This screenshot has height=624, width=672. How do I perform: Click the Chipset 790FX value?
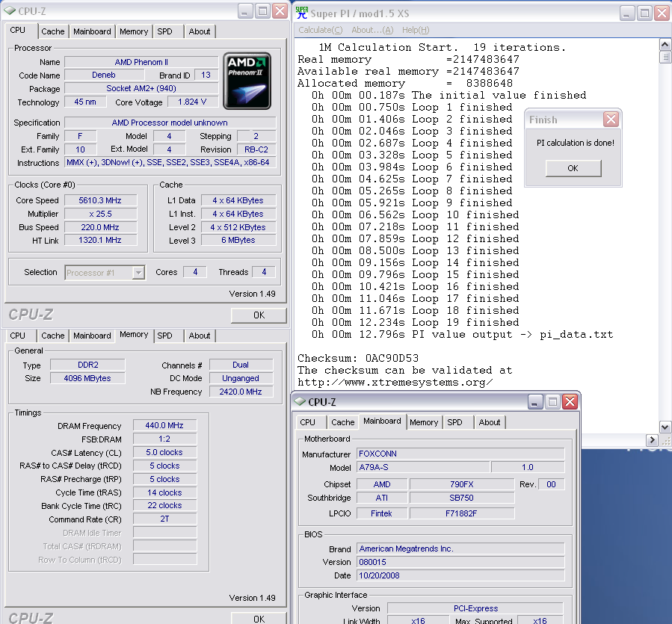point(461,484)
